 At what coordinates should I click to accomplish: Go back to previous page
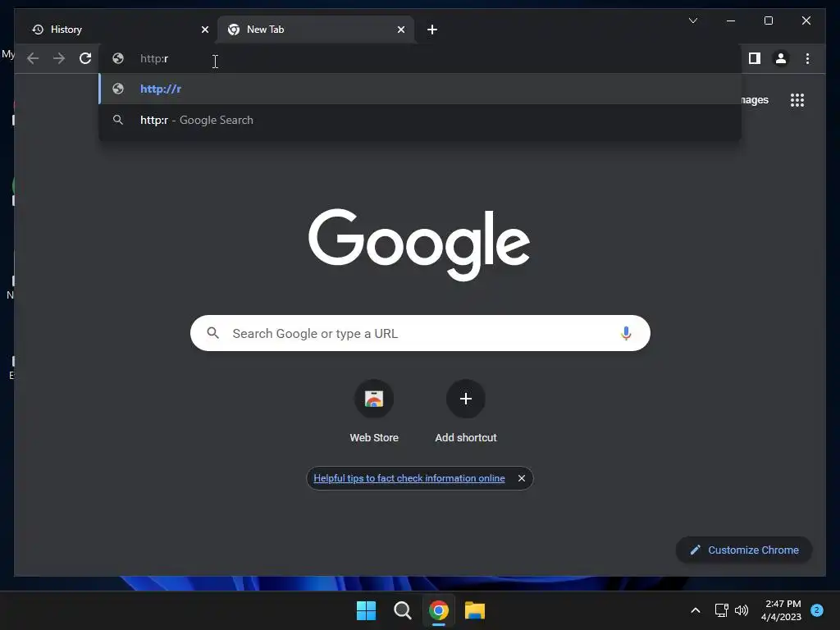pos(33,58)
